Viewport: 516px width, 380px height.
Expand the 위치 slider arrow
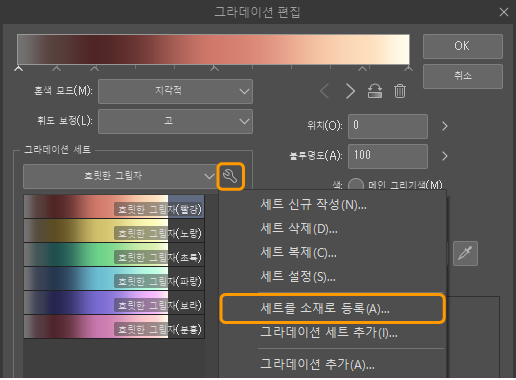click(445, 126)
